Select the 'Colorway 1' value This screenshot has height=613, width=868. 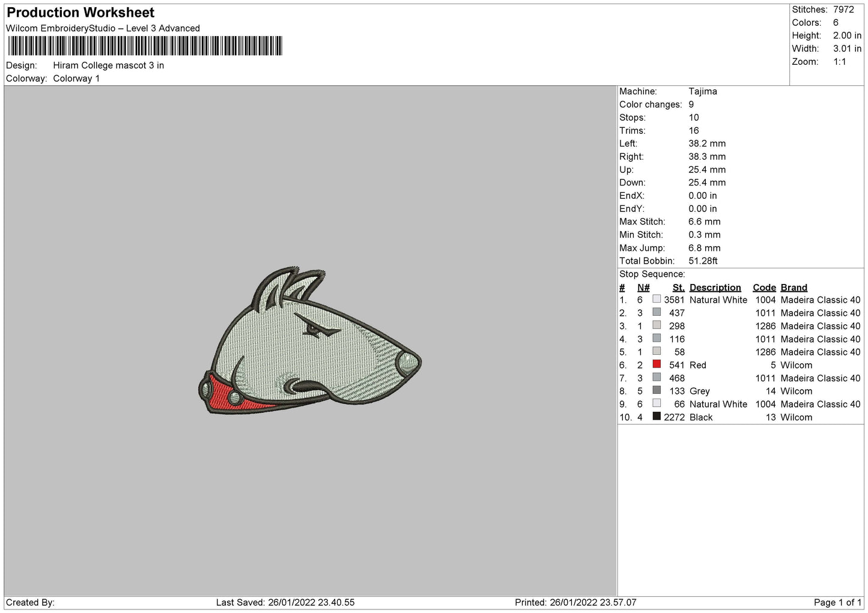76,79
